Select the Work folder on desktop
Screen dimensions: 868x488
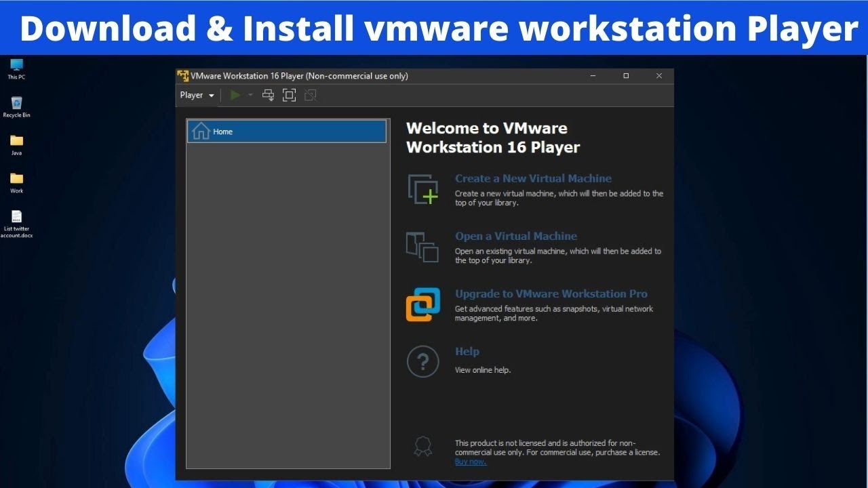(16, 183)
